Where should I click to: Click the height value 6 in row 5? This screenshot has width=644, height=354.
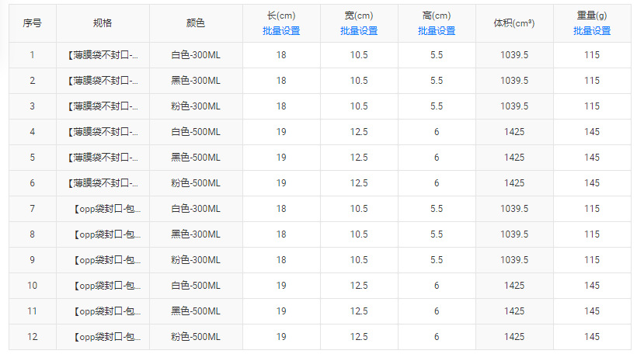click(x=437, y=158)
